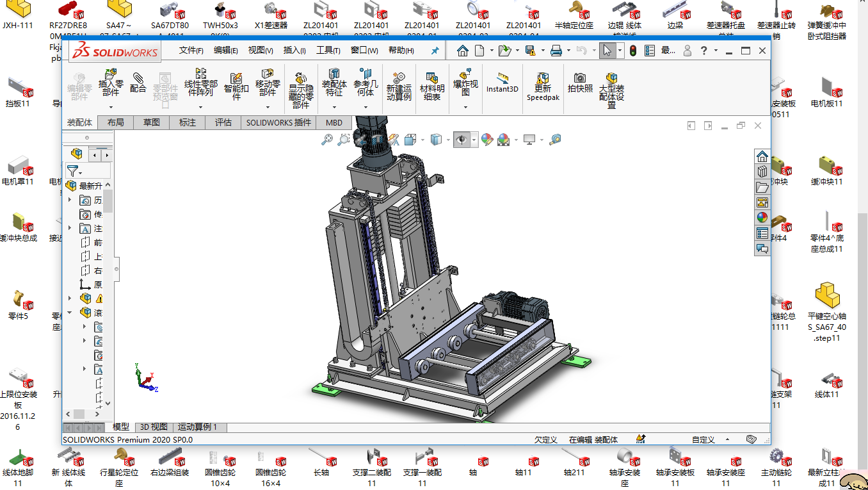Viewport: 868px width, 490px height.
Task: Take a snapshot with 拍快照 camera icon
Action: click(x=579, y=82)
